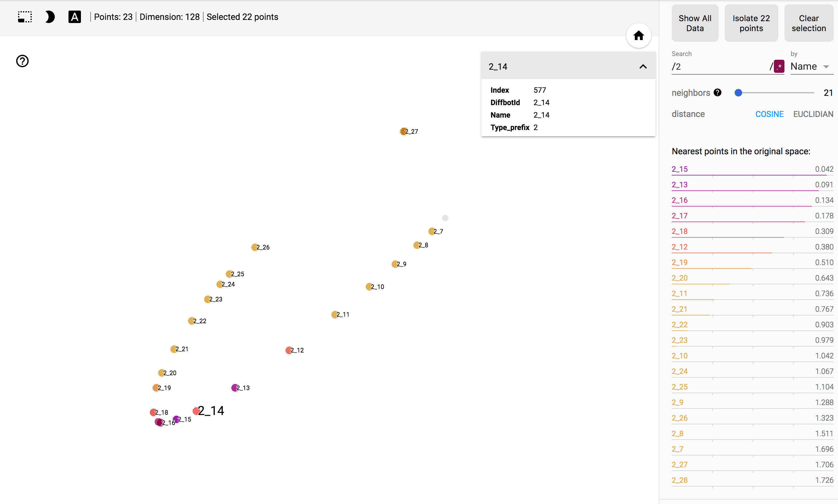Toggle the regex search button
Image resolution: width=838 pixels, height=504 pixels.
tap(779, 66)
